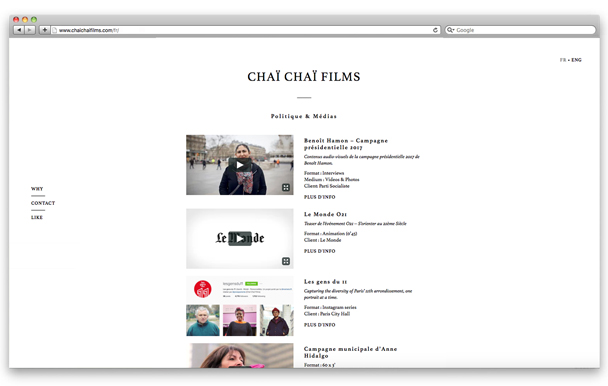Image resolution: width=608 pixels, height=386 pixels.
Task: Switch site language to ENG
Action: click(576, 60)
